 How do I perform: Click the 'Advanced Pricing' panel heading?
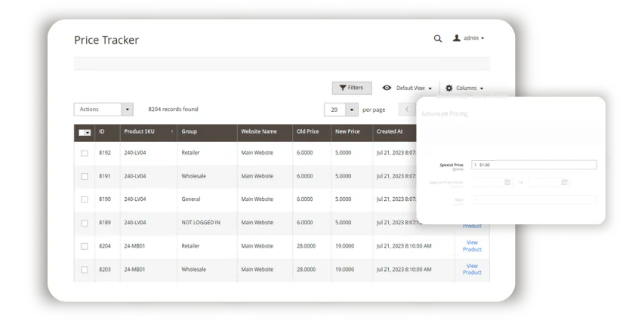pyautogui.click(x=445, y=113)
